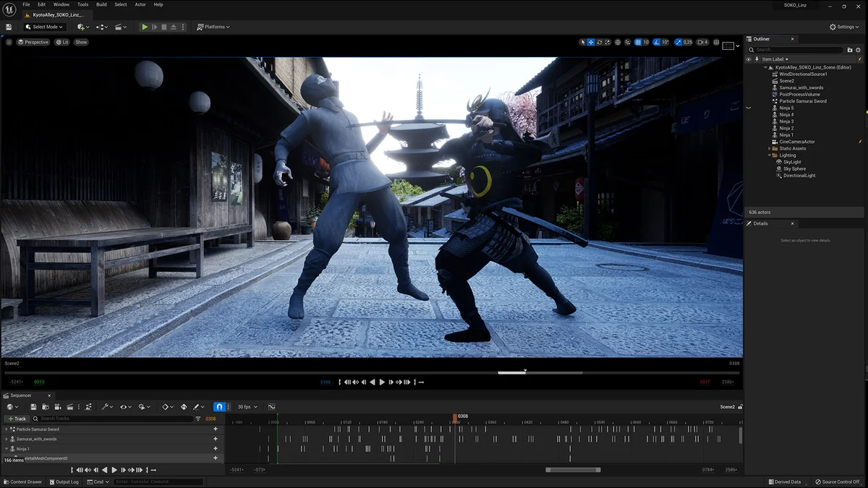
Task: Select the rotate gizmo tool in viewport
Action: tap(599, 43)
